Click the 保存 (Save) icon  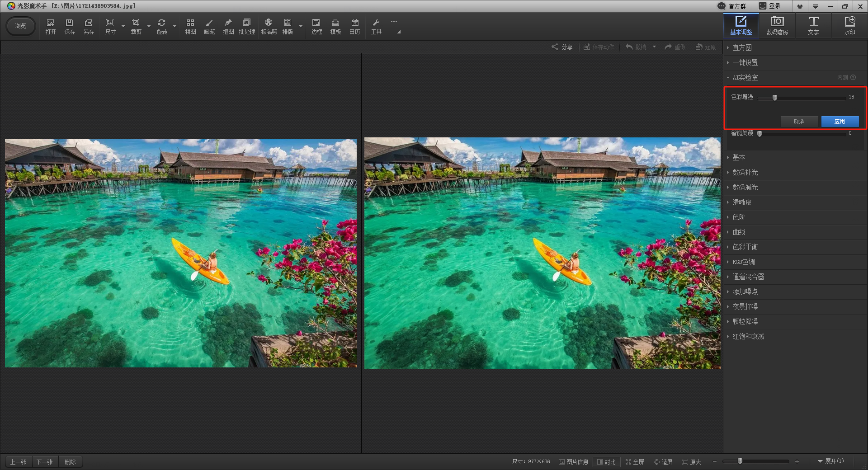click(70, 26)
